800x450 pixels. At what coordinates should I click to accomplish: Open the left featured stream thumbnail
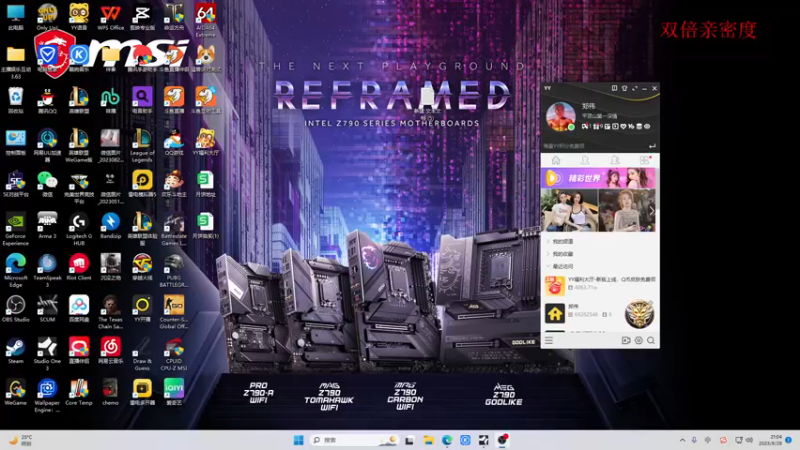coord(569,210)
